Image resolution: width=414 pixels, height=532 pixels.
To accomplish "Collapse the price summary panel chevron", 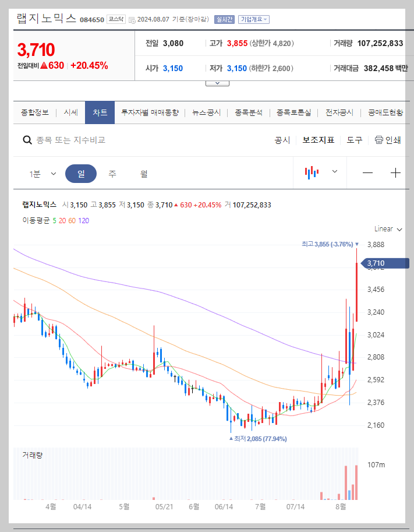I will click(217, 82).
